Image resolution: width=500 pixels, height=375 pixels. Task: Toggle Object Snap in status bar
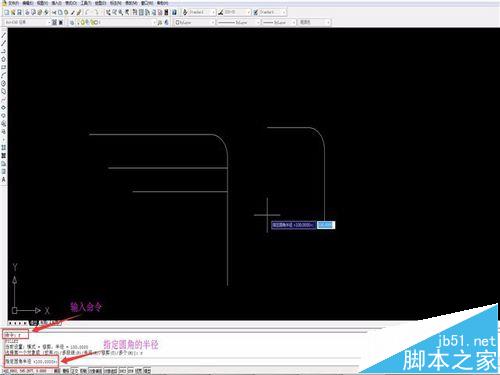pos(95,371)
